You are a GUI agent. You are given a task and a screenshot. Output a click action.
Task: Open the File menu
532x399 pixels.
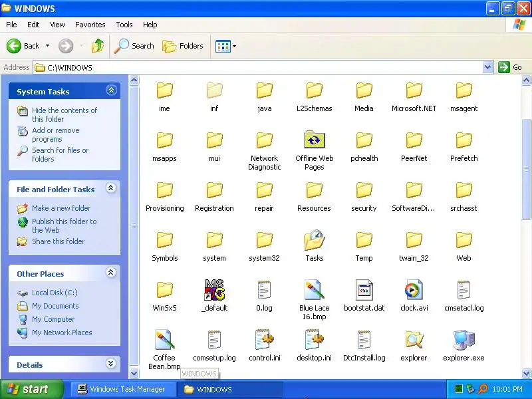pos(11,25)
